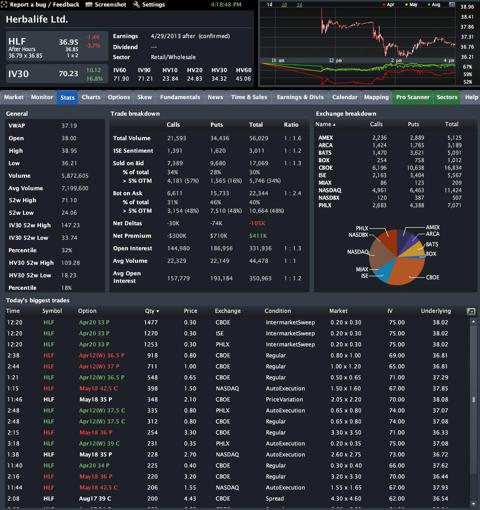Screen dimensions: 480x510
Task: Click the Avg Volume value 7,199,600
Action: (75, 188)
